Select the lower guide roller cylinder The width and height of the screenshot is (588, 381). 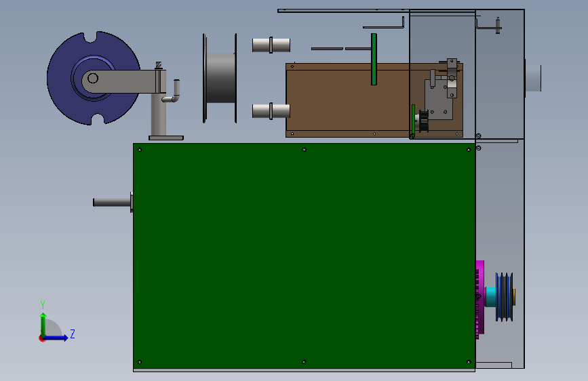pyautogui.click(x=271, y=111)
